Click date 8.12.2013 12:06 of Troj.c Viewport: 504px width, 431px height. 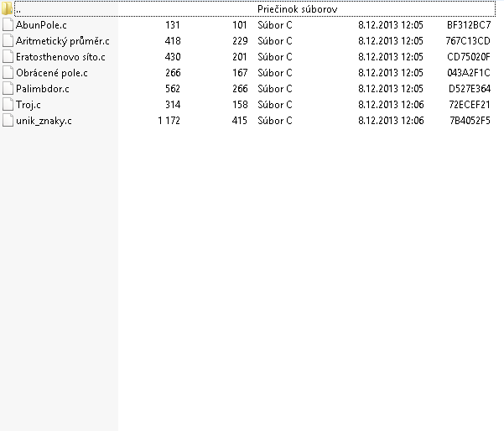coord(391,105)
